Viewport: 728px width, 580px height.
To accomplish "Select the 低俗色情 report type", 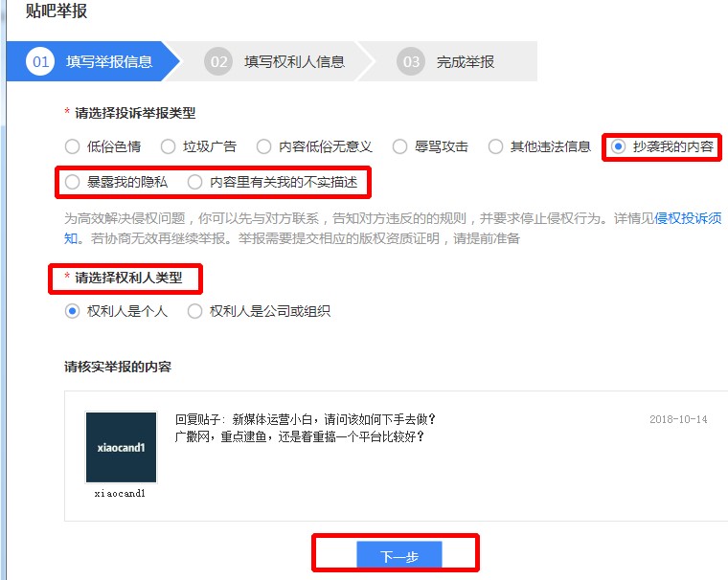I will tap(72, 146).
